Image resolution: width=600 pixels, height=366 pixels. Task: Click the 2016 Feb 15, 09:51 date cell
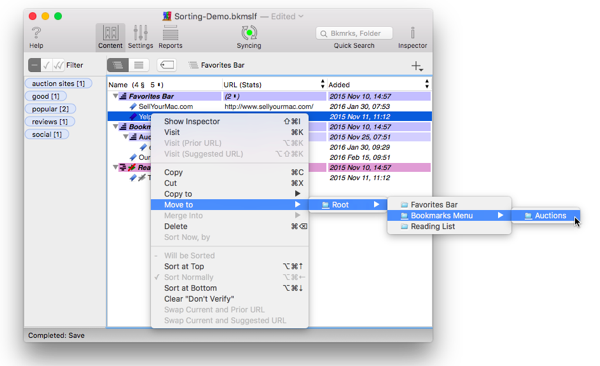click(360, 157)
